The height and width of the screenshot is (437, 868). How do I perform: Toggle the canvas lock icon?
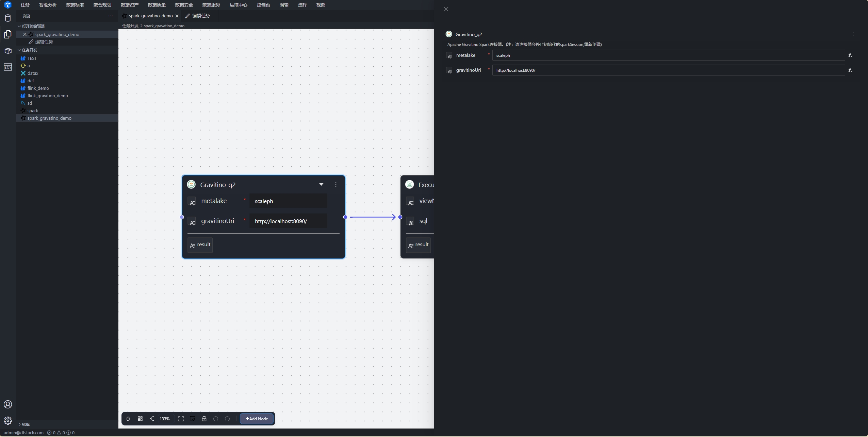tap(204, 419)
